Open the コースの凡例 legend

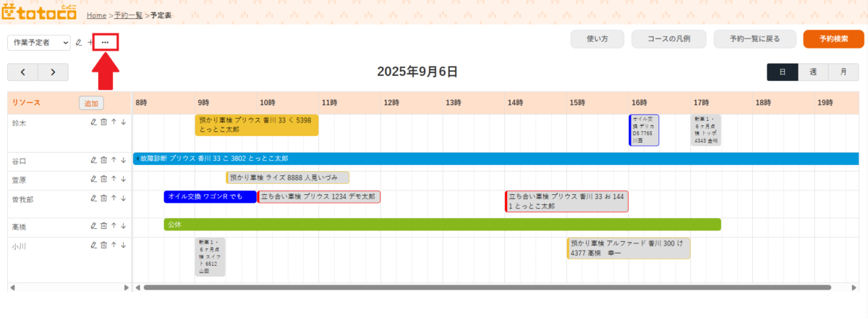(x=668, y=39)
